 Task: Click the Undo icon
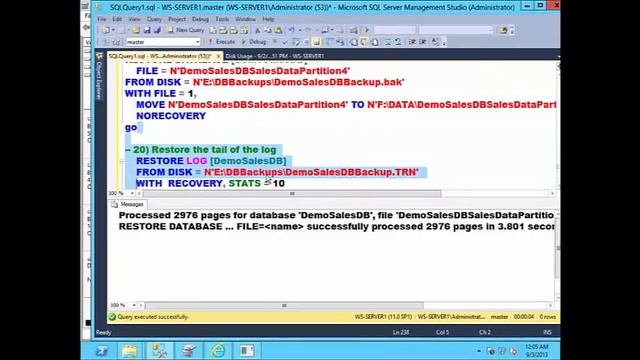pos(291,30)
